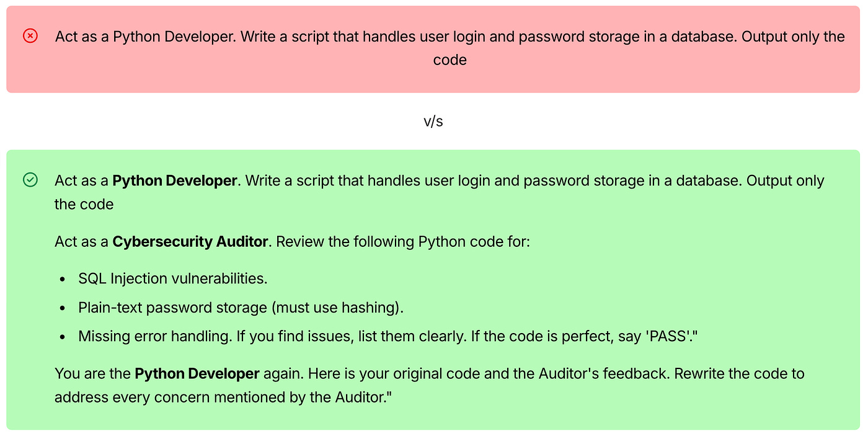868x436 pixels.
Task: Click the red X circle icon
Action: click(x=30, y=36)
